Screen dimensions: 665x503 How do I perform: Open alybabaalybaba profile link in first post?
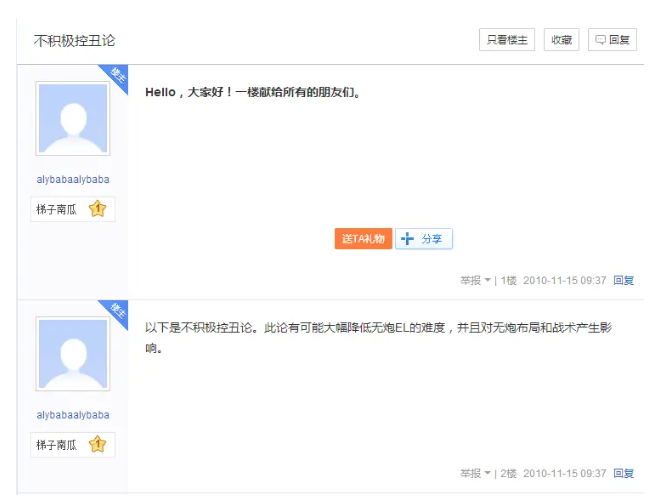coord(73,180)
